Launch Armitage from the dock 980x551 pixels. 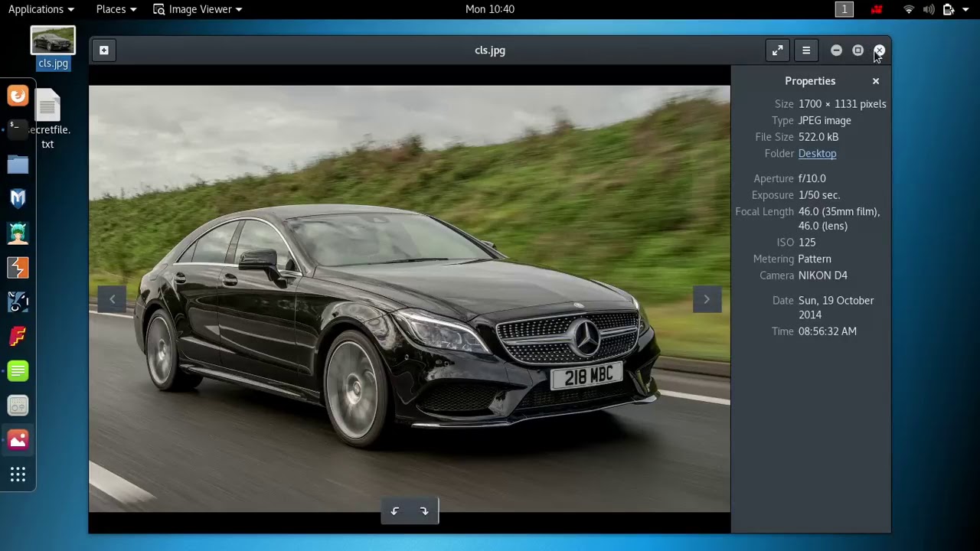click(18, 233)
